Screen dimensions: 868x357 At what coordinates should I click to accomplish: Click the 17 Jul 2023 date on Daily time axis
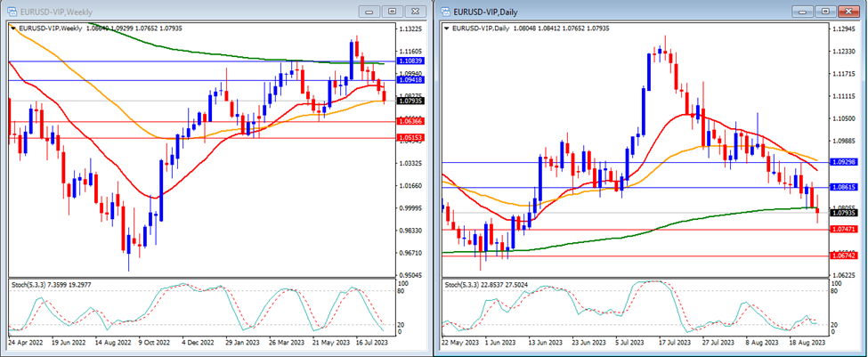click(x=677, y=343)
